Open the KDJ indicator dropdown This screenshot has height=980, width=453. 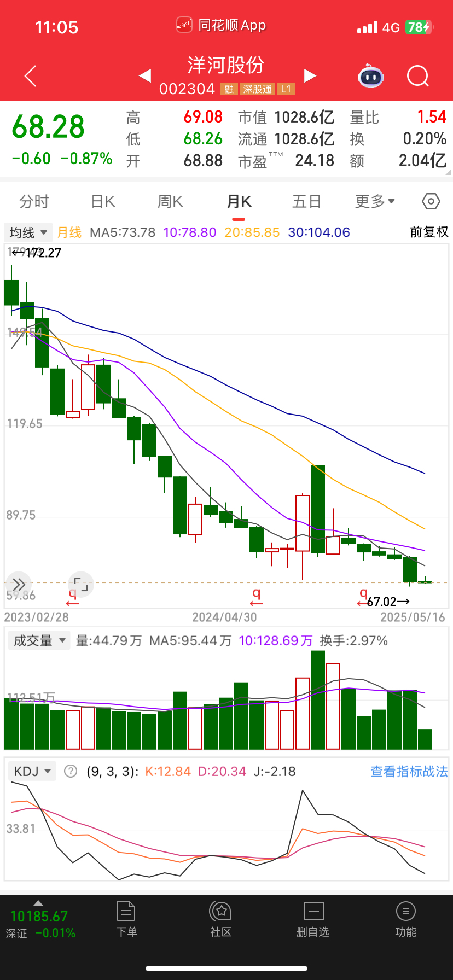32,771
